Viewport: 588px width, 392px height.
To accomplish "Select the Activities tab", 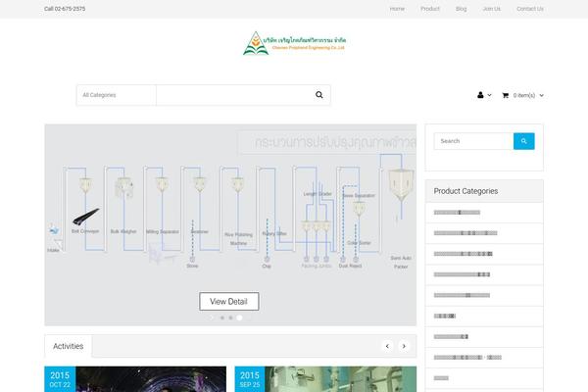I will point(69,346).
